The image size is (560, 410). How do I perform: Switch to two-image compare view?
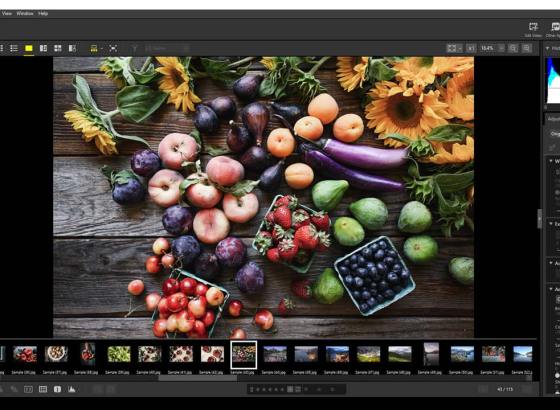tap(43, 48)
